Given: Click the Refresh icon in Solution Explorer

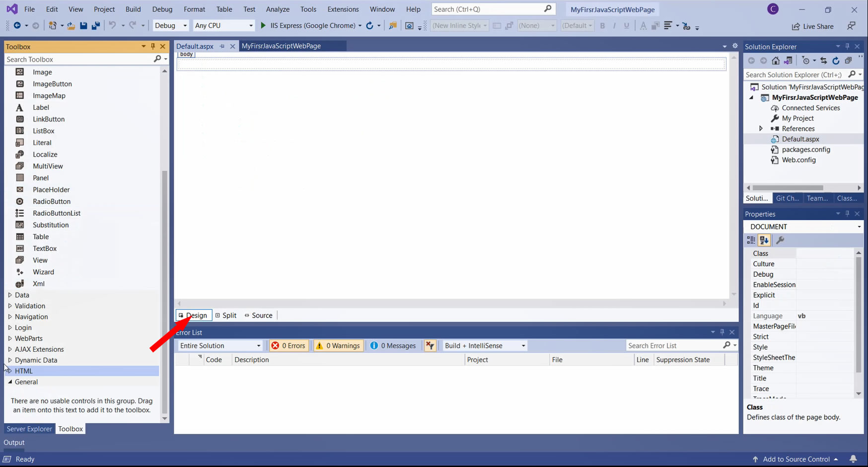Looking at the screenshot, I should (x=836, y=61).
